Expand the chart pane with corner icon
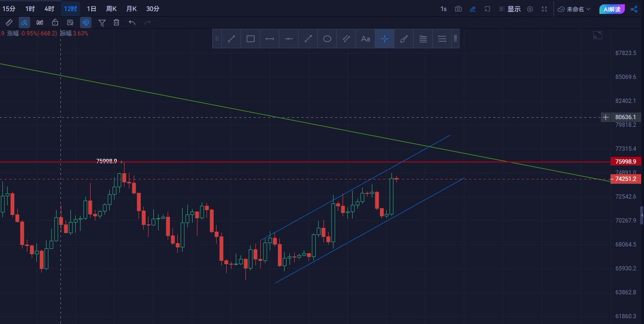 598,35
